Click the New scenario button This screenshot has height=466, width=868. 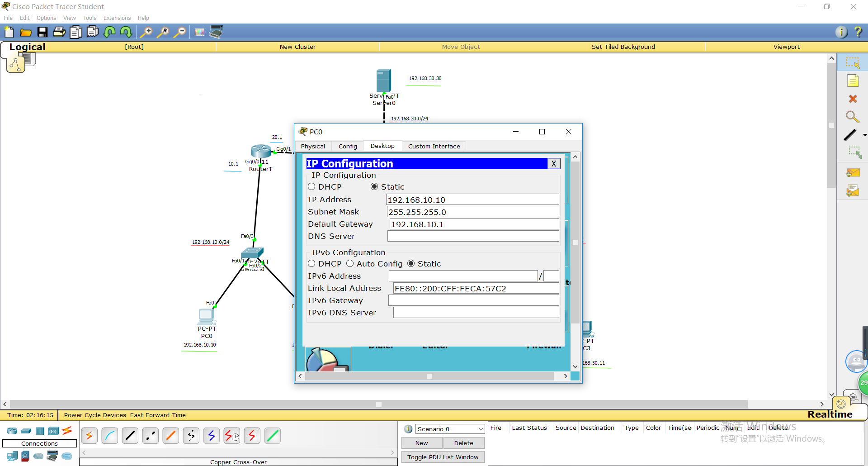pyautogui.click(x=422, y=443)
